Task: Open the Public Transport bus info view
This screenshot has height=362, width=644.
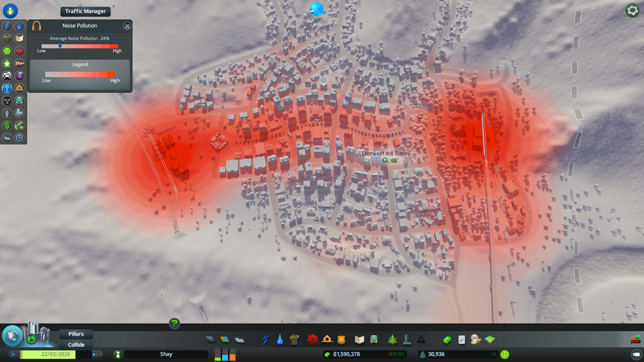Action: pyautogui.click(x=19, y=101)
